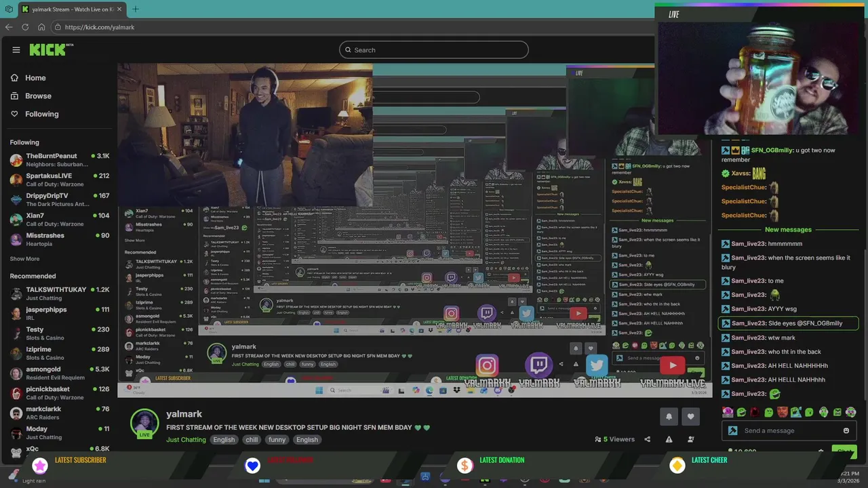Select xQc channel in left sidebar
The height and width of the screenshot is (488, 868).
60,450
